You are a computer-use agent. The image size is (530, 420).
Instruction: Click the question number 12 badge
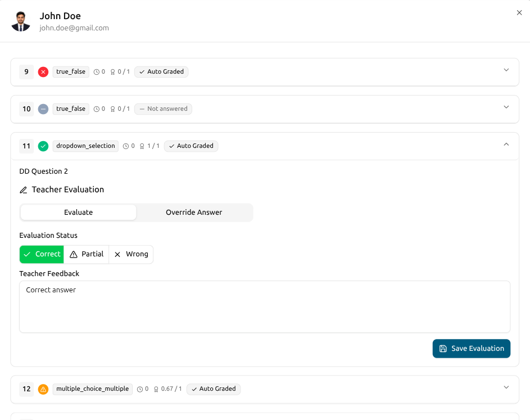tap(26, 389)
